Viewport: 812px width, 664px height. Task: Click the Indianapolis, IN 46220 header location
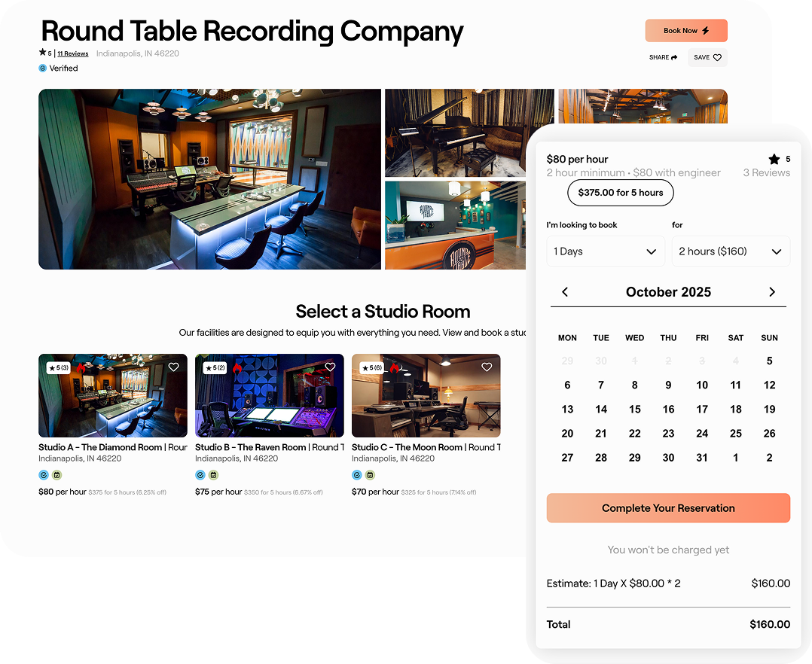[138, 53]
